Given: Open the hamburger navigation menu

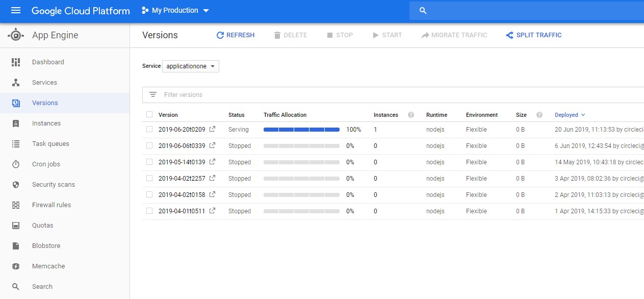Looking at the screenshot, I should coord(16,11).
